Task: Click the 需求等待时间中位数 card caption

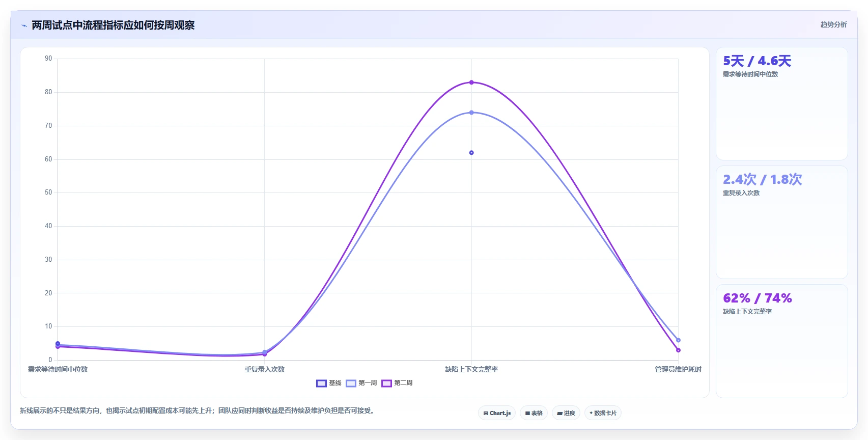Action: [x=750, y=74]
